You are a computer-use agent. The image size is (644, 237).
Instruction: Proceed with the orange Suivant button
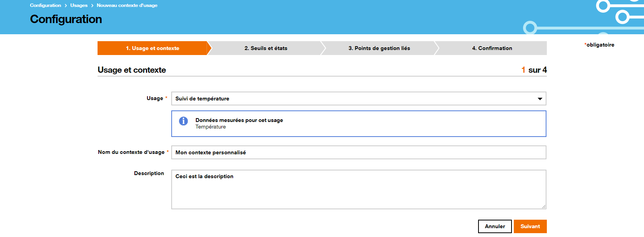pos(530,226)
